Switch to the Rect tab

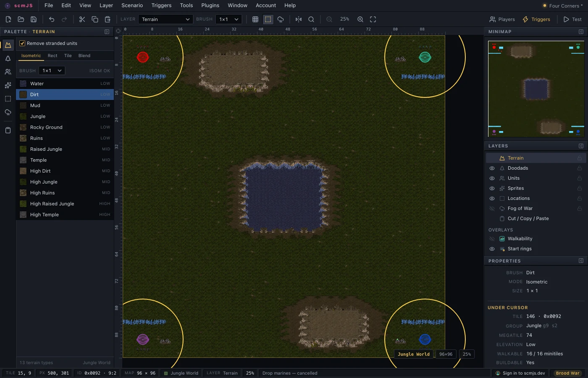52,55
